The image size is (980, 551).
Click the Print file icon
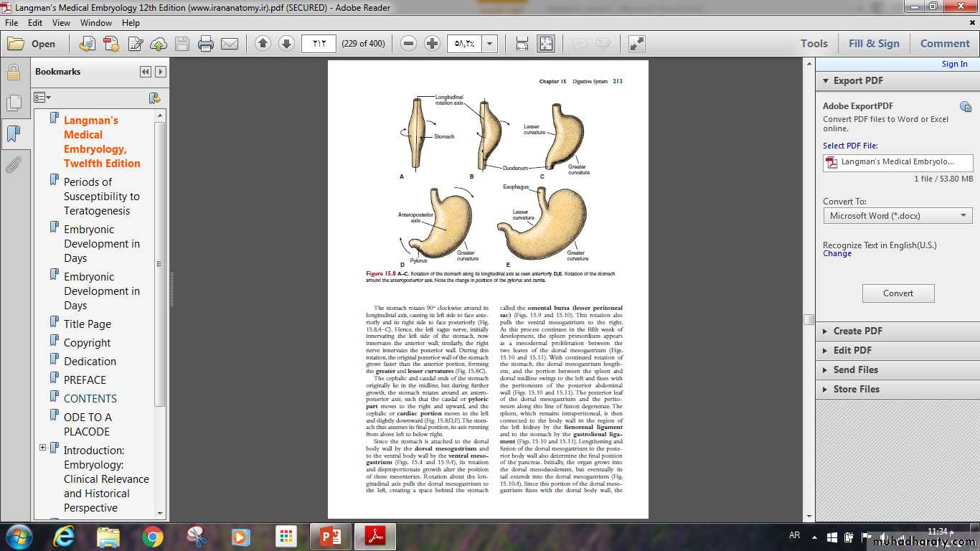click(x=206, y=44)
